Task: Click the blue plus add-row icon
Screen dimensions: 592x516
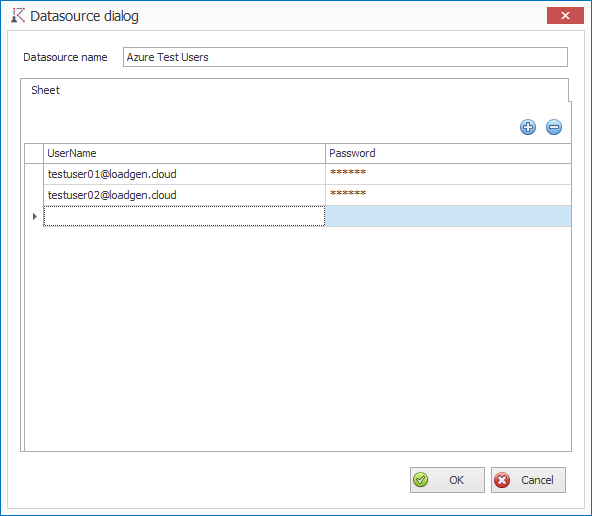Action: pyautogui.click(x=528, y=127)
